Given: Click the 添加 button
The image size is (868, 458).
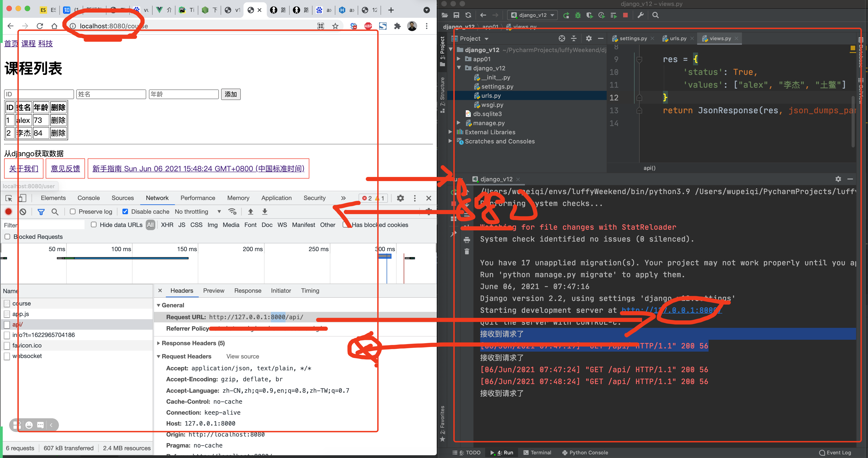Looking at the screenshot, I should tap(231, 94).
